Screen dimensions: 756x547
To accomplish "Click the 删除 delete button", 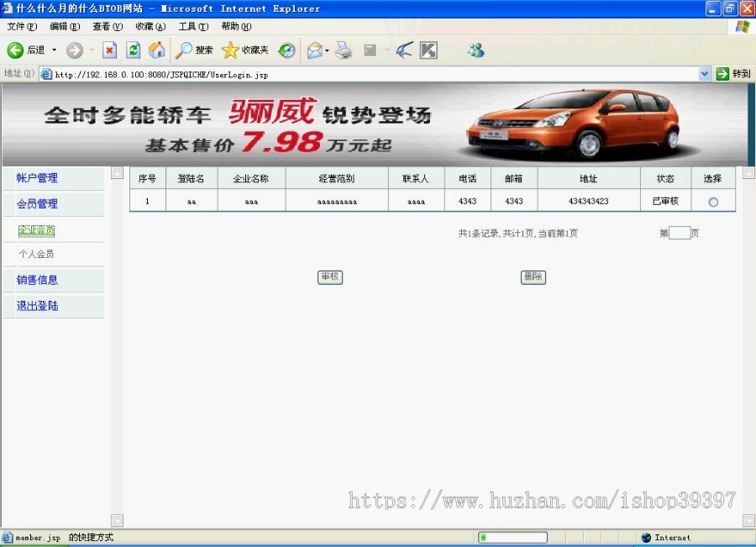I will (533, 277).
